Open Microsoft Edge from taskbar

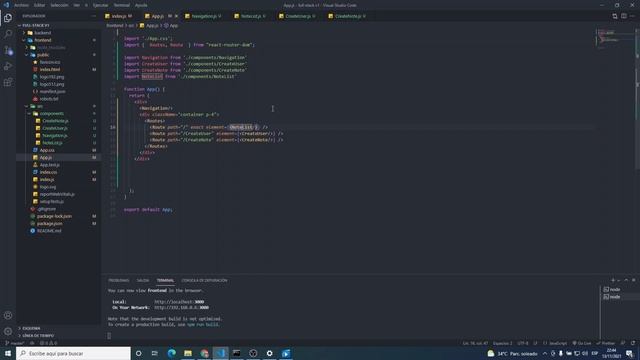click(171, 353)
